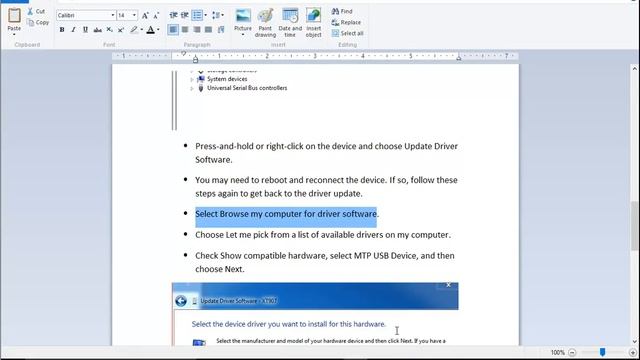This screenshot has height=360, width=640.
Task: Click the zoom out minus button
Action: click(x=572, y=352)
